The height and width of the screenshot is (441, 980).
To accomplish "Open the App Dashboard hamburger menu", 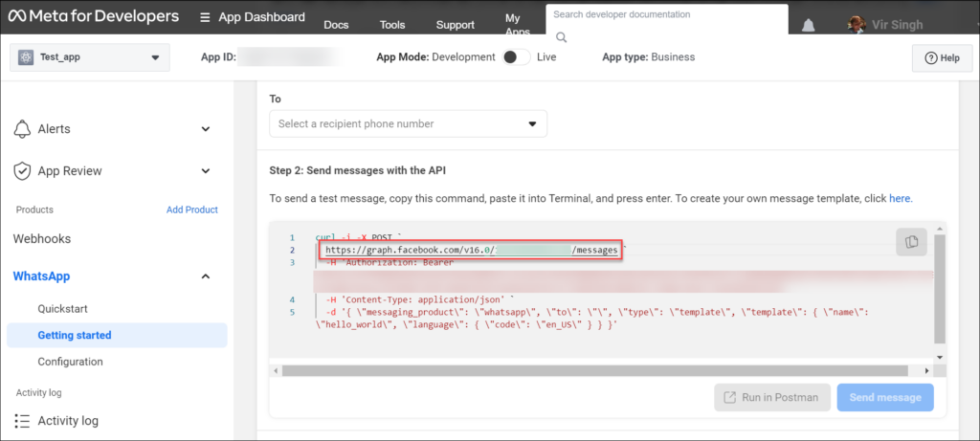I will coord(205,17).
